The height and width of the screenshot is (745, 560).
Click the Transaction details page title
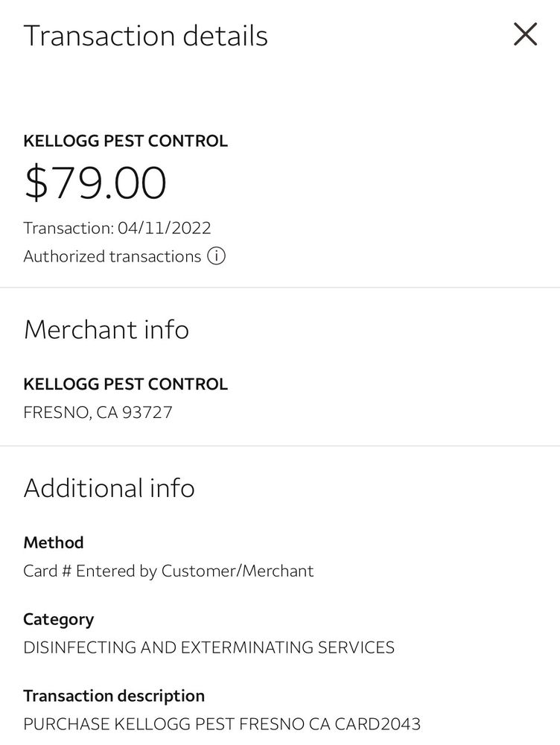(x=145, y=36)
